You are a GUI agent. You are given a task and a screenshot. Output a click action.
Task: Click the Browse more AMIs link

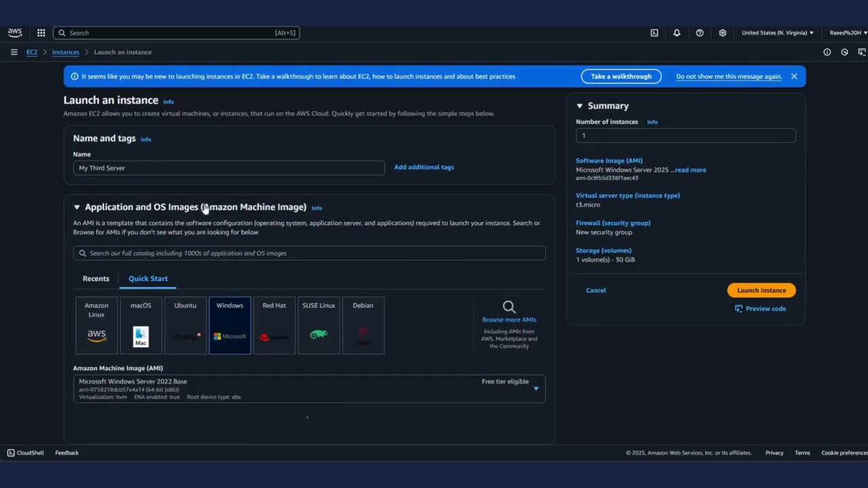pos(509,320)
